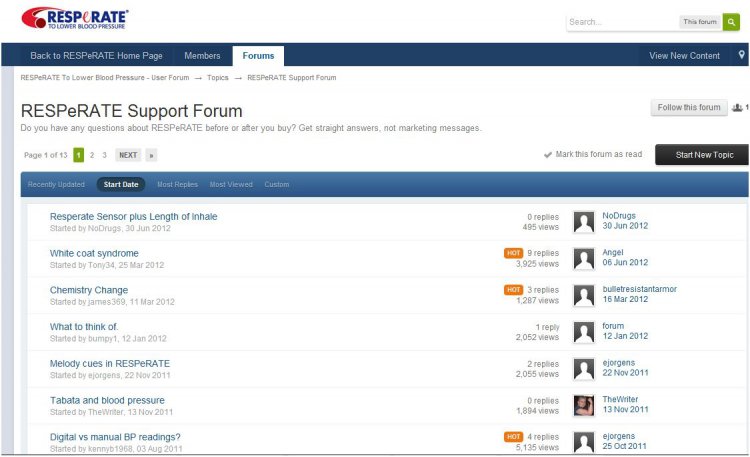
Task: Open NoDrugs avatar in first topic row
Action: 584,222
